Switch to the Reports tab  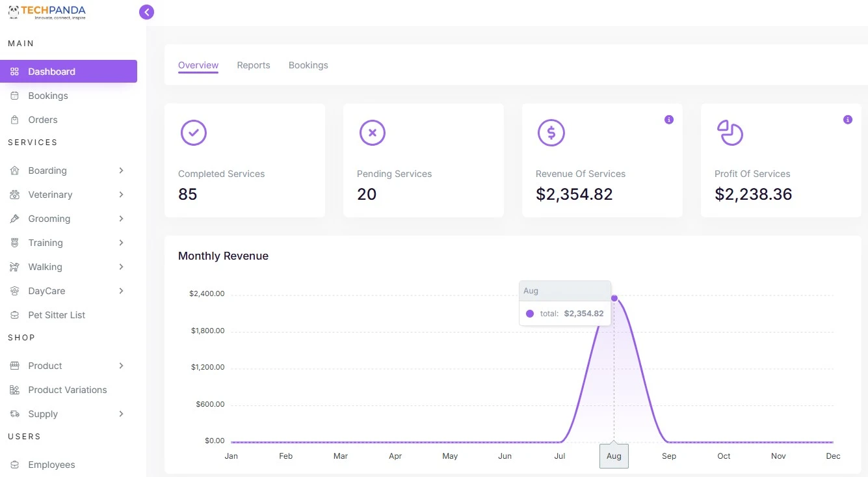(x=254, y=65)
